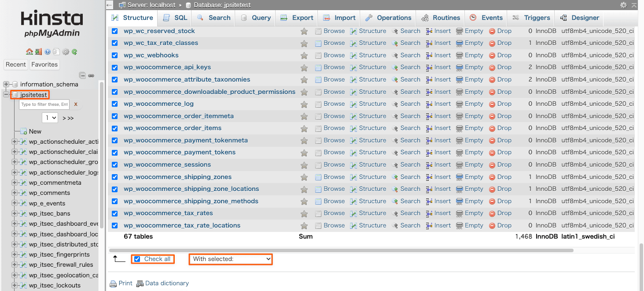Viewport: 644px width, 291px height.
Task: Open page settings gear at top right
Action: [623, 5]
